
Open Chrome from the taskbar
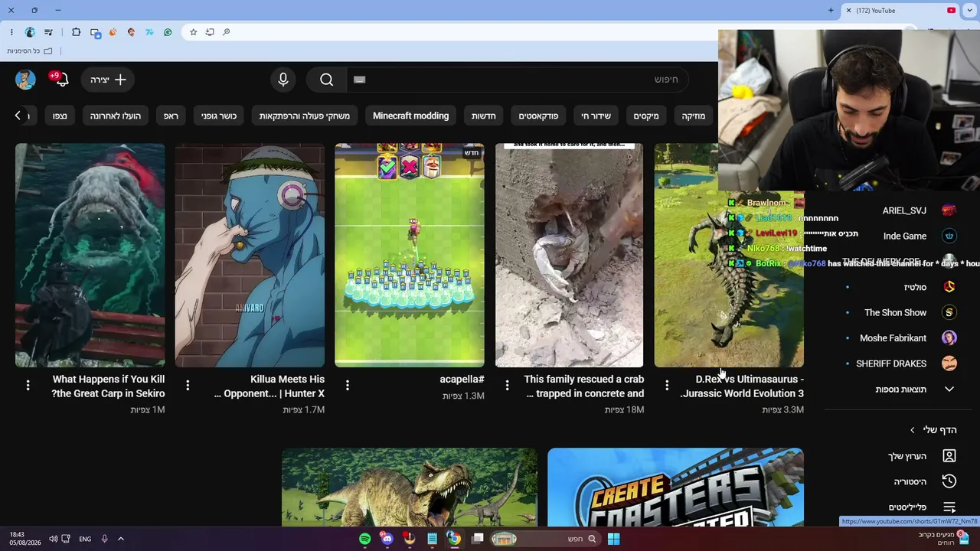tap(454, 539)
